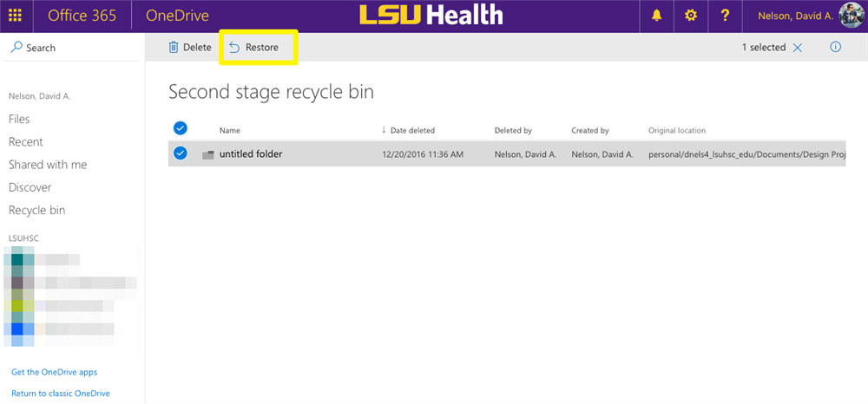Delete the selected item permanently
This screenshot has width=868, height=404.
189,48
